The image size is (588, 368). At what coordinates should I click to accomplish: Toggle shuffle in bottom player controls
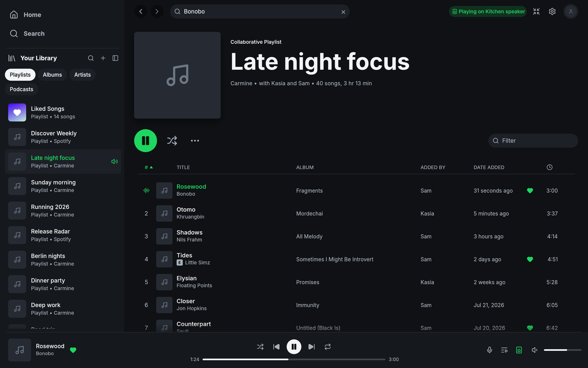pyautogui.click(x=260, y=347)
